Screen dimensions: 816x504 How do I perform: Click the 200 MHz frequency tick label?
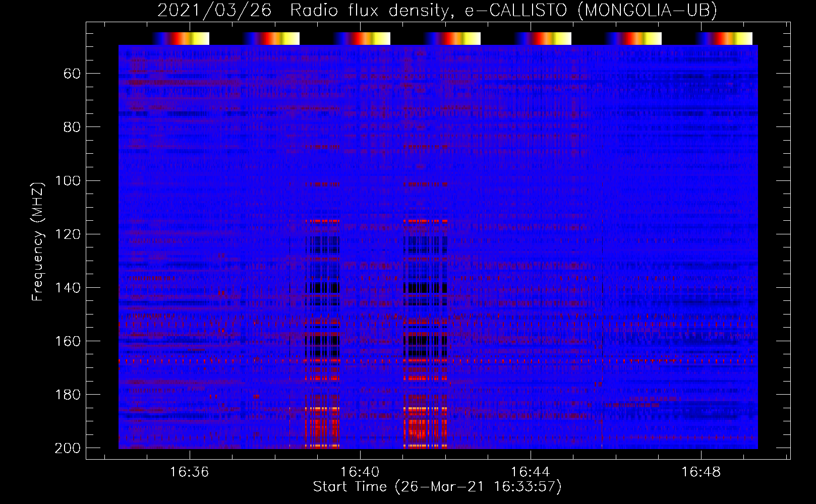pyautogui.click(x=68, y=448)
